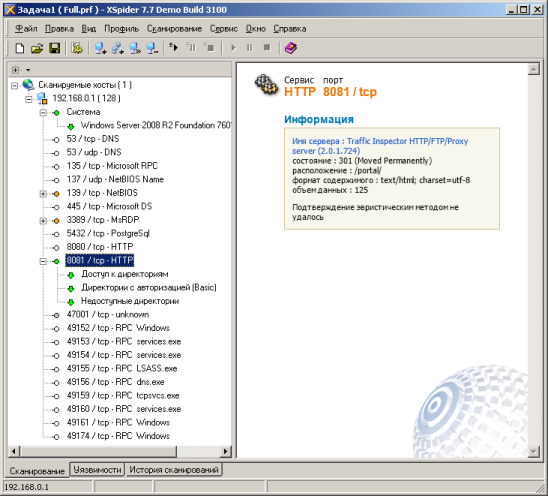This screenshot has width=548, height=496.
Task: Open the Профиль menu
Action: click(122, 29)
